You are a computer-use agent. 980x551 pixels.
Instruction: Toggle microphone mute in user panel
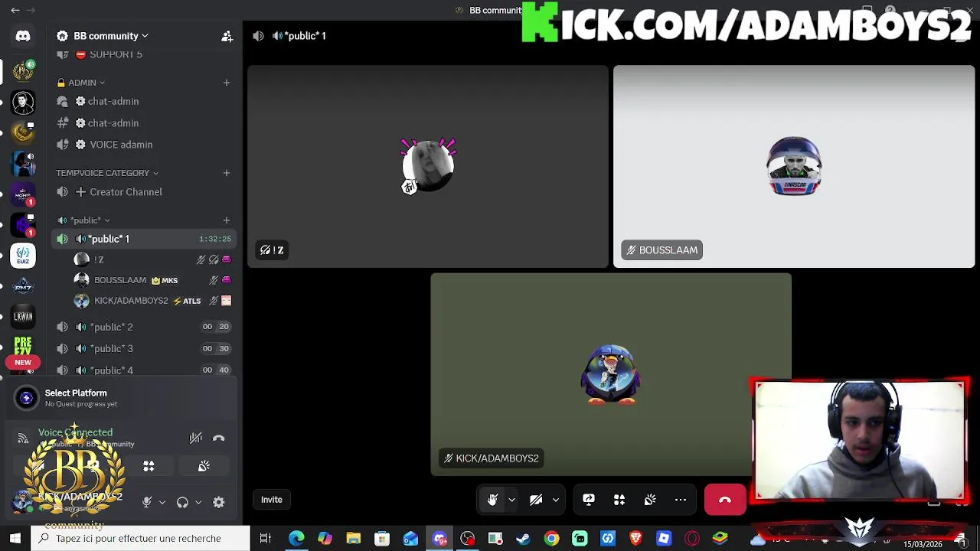click(147, 502)
